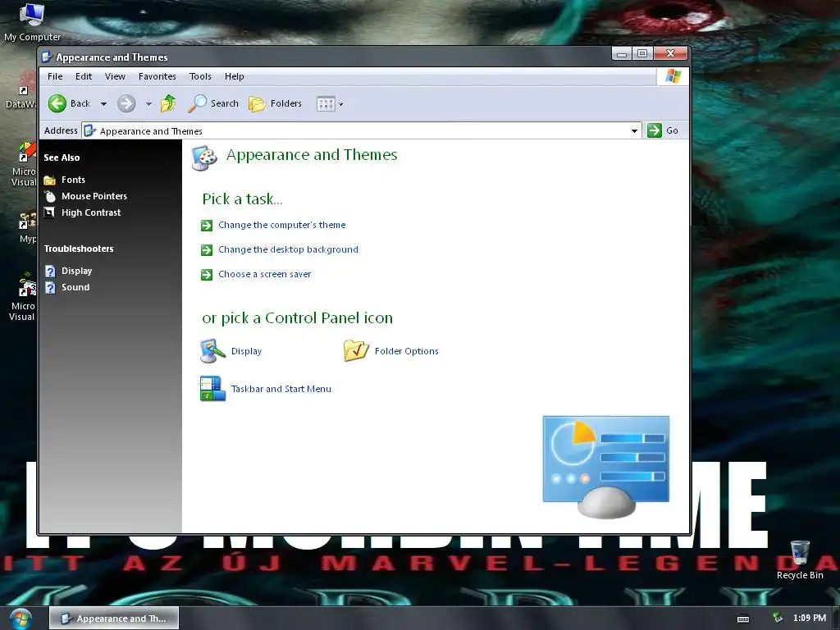Open High Contrast link
Image resolution: width=840 pixels, height=630 pixels.
[91, 212]
